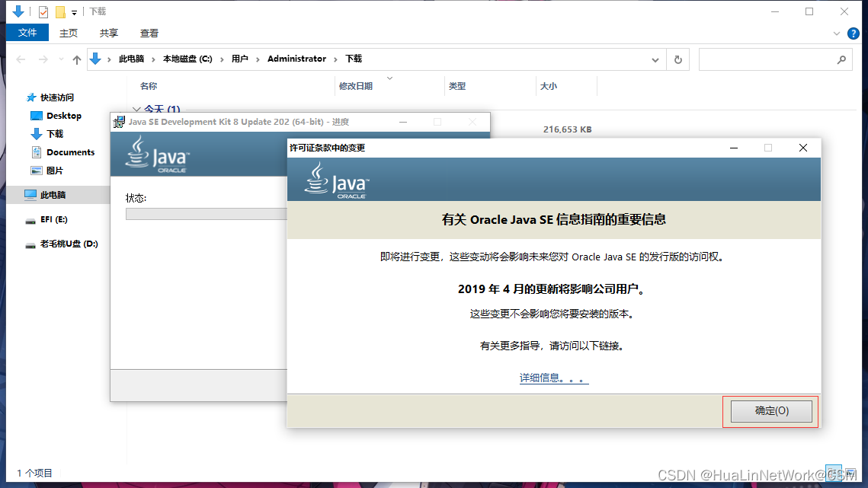
Task: Open the address bar history dropdown
Action: click(656, 59)
